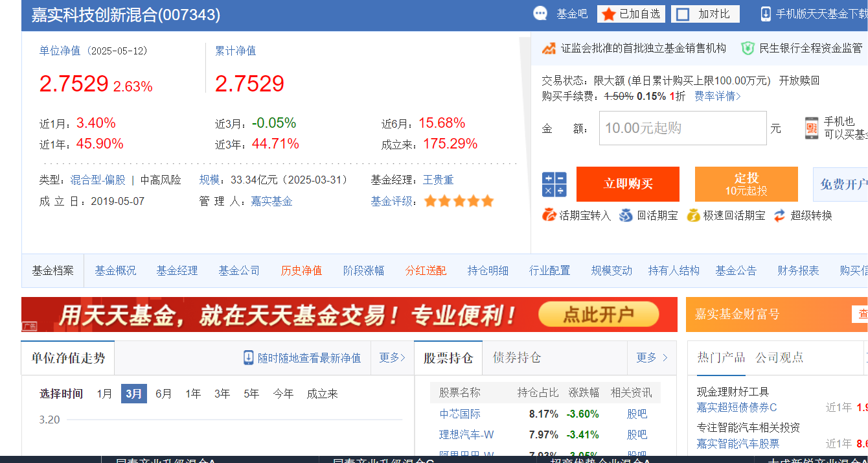Switch to the 债券持仓 tab

pyautogui.click(x=517, y=357)
